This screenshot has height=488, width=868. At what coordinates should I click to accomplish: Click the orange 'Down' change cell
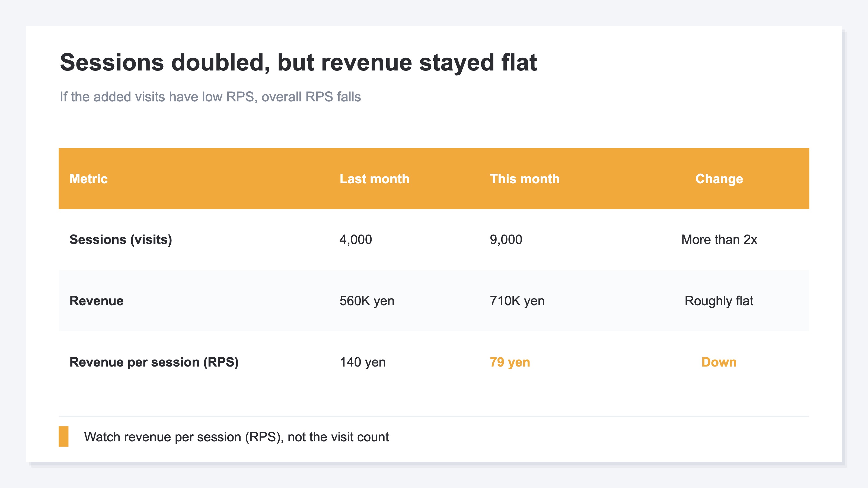(x=719, y=362)
